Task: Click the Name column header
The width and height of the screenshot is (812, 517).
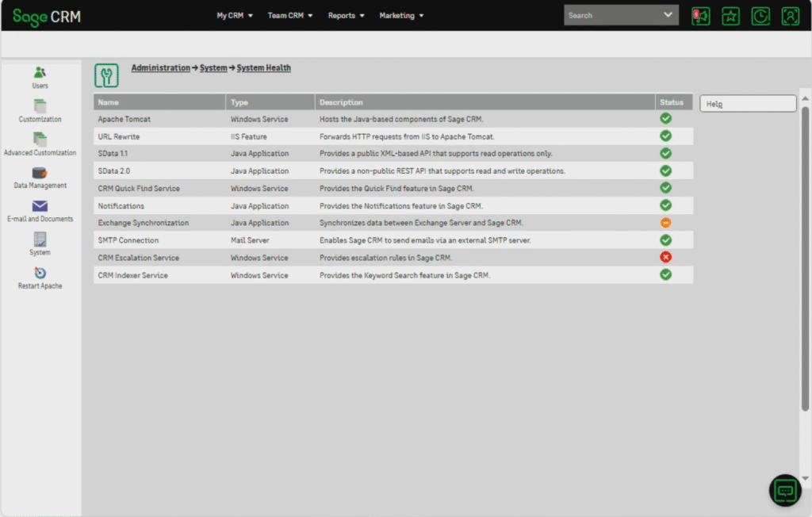Action: click(x=159, y=102)
